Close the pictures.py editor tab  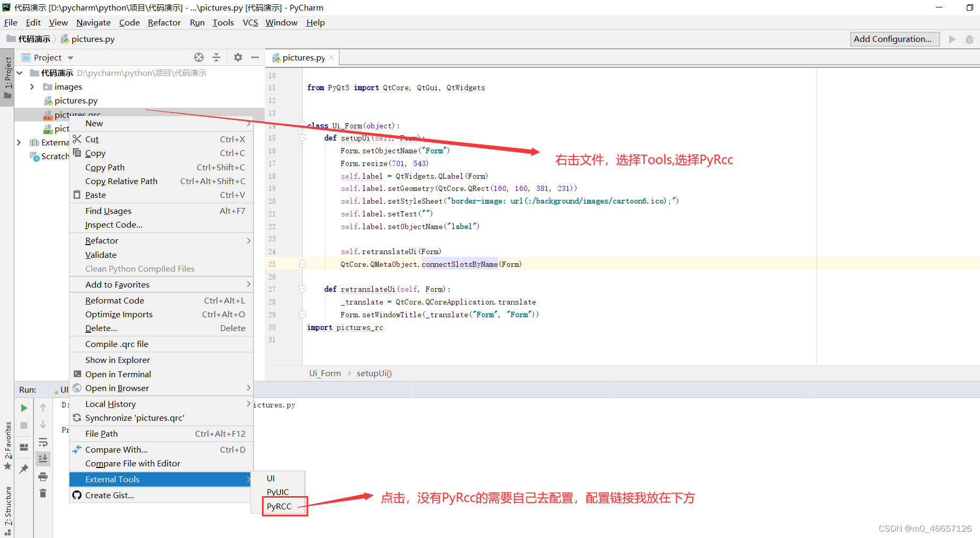[331, 57]
